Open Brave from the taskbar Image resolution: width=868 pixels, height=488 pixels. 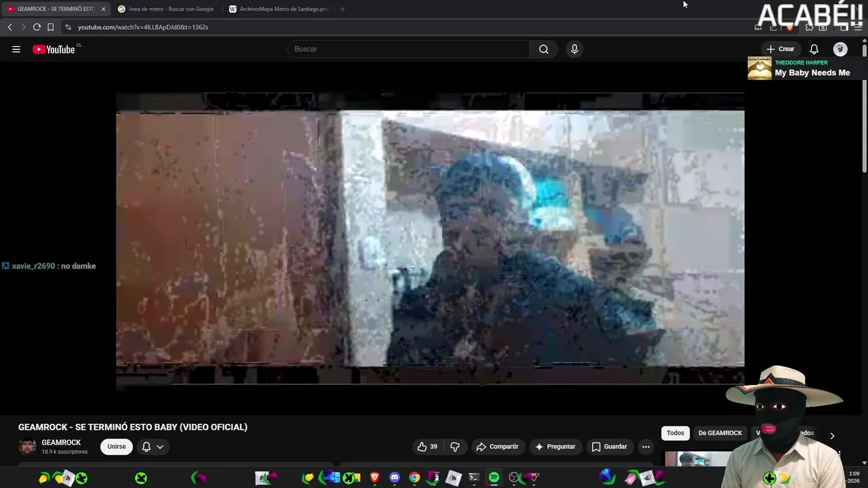(x=375, y=478)
